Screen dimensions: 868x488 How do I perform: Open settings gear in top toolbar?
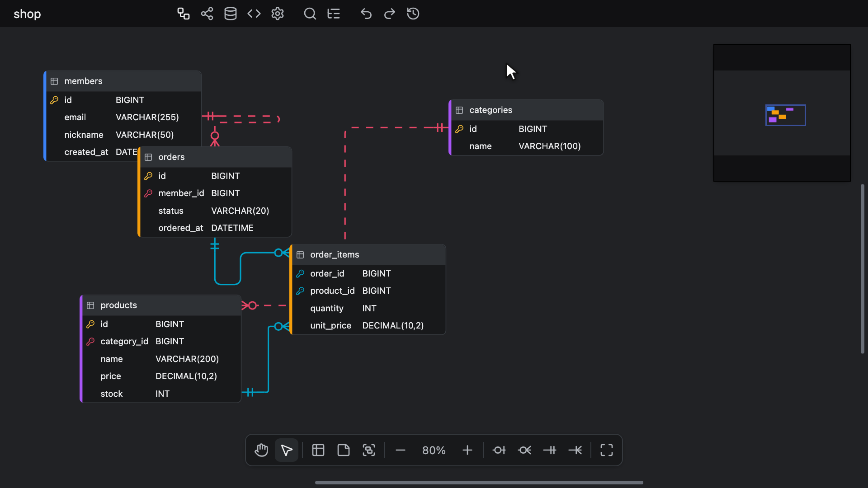point(278,14)
